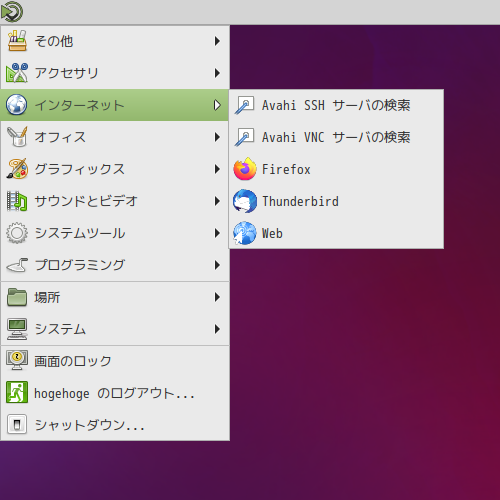
Task: Open the オフィス menu category
Action: (x=115, y=137)
